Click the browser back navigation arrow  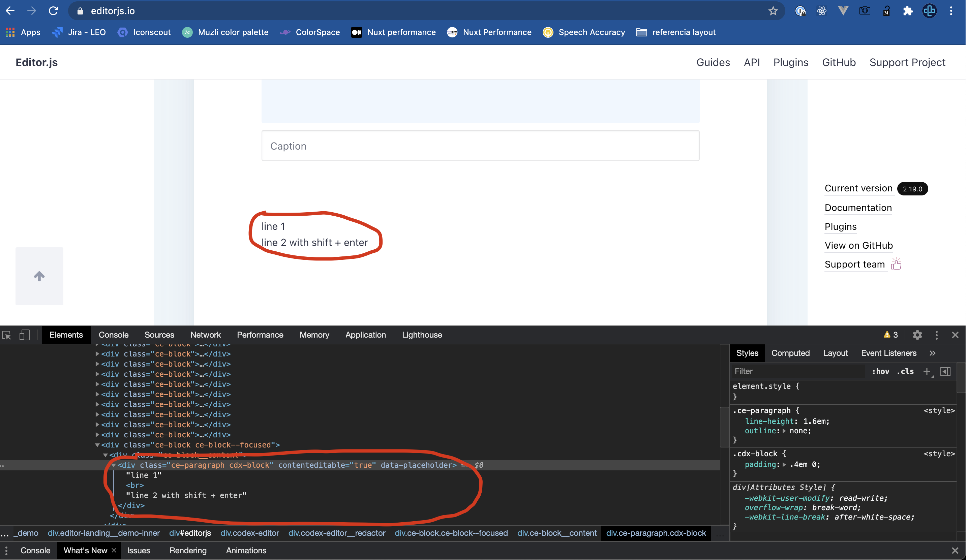(x=10, y=10)
